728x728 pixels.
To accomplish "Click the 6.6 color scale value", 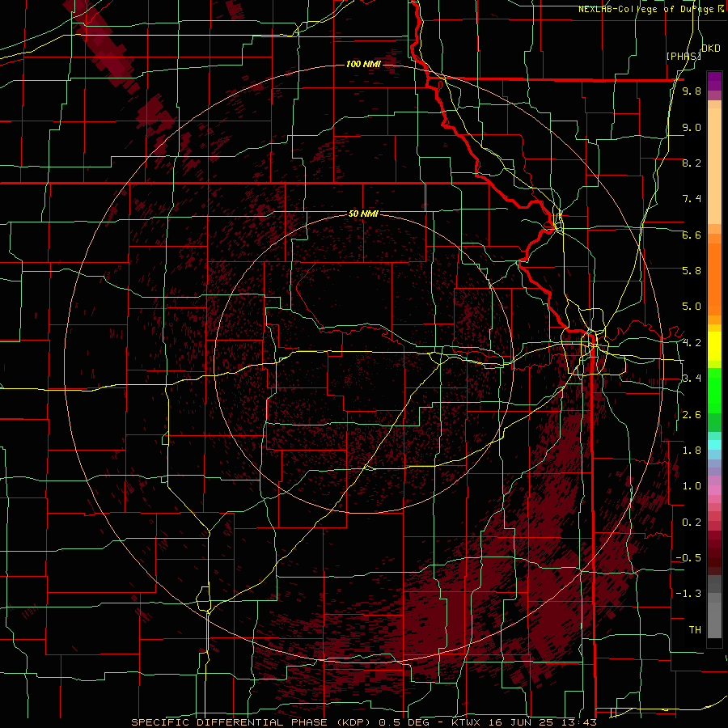I will point(692,235).
